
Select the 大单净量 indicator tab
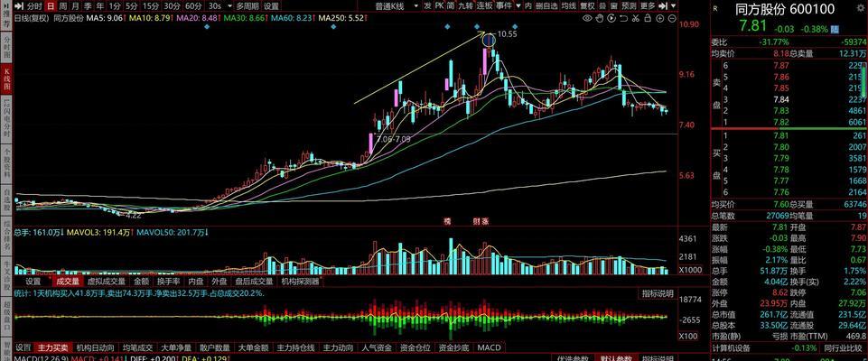176,348
